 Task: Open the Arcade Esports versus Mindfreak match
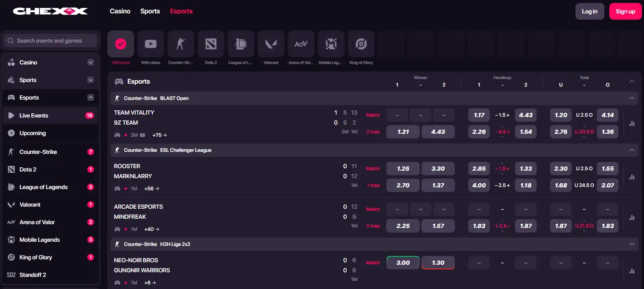coord(138,212)
